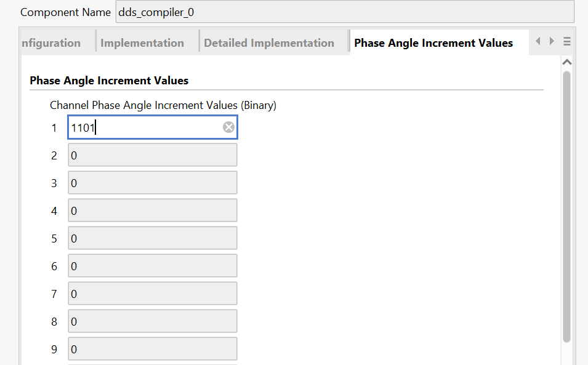Viewport: 588px width, 365px height.
Task: Switch to the Implementation tab
Action: [142, 43]
